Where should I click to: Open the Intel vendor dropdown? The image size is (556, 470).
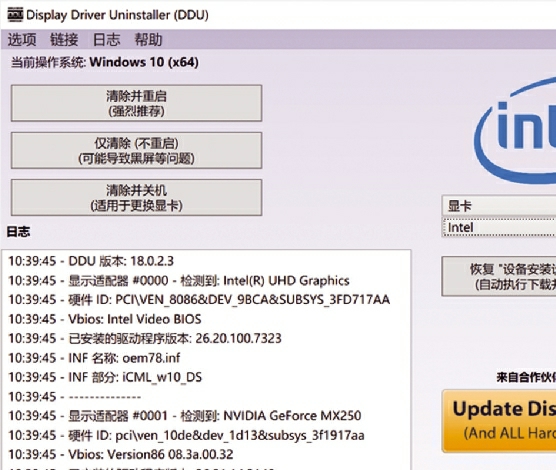click(499, 227)
